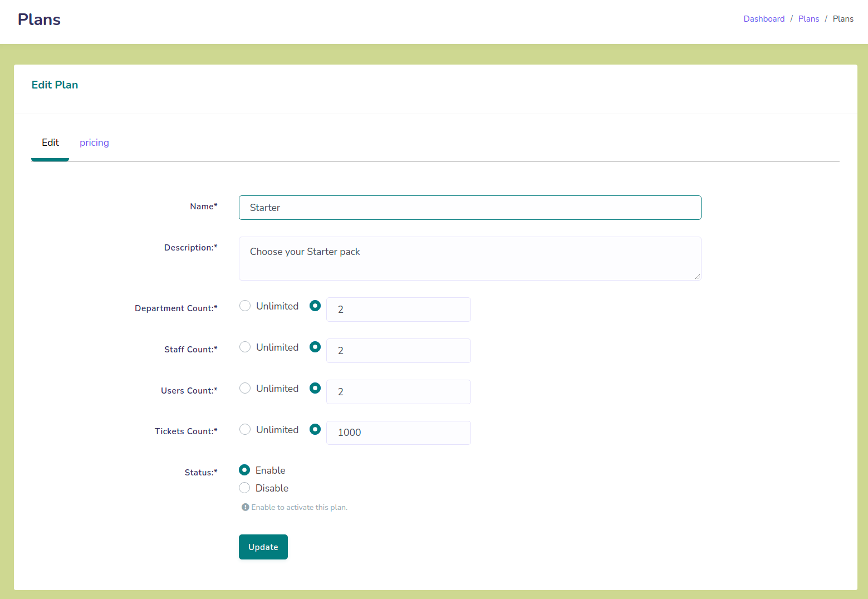Set plan status to Enable
868x599 pixels.
coord(244,470)
